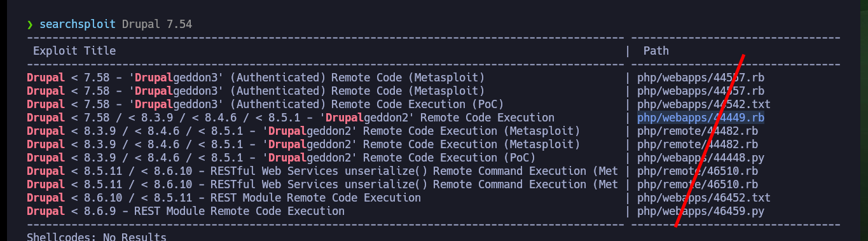The height and width of the screenshot is (241, 868).
Task: Click the 'REST Module Remote Code Execution' text in last row
Action: tap(240, 211)
